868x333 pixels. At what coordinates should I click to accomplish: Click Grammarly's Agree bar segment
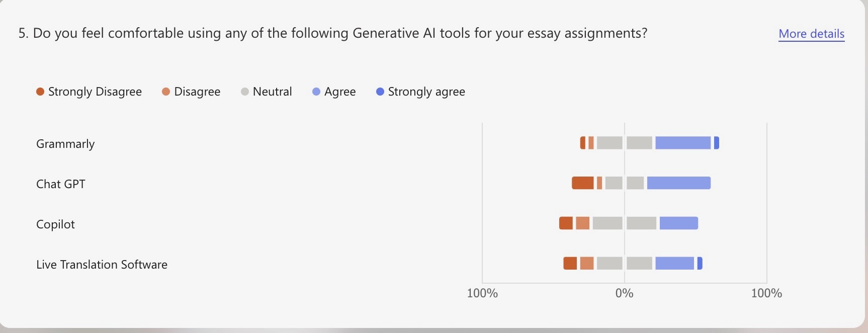pos(682,143)
